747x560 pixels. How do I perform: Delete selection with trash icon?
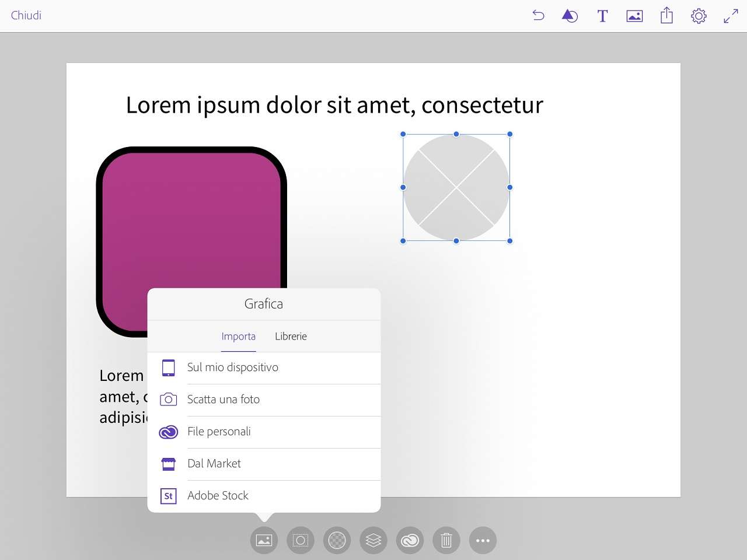(x=446, y=540)
